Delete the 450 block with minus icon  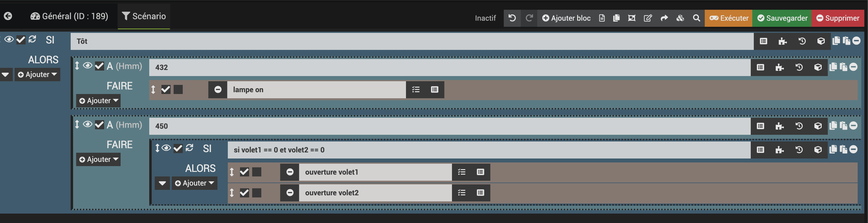click(x=853, y=126)
